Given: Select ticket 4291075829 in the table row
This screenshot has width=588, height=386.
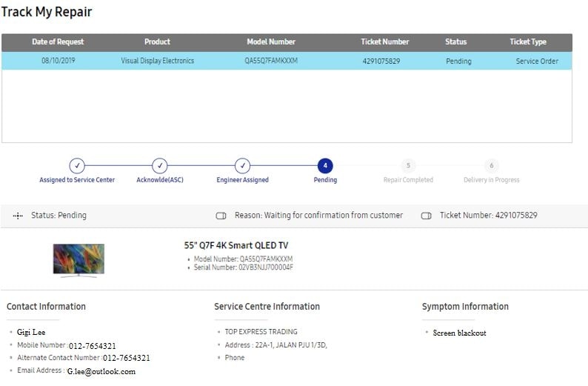Looking at the screenshot, I should pos(381,61).
